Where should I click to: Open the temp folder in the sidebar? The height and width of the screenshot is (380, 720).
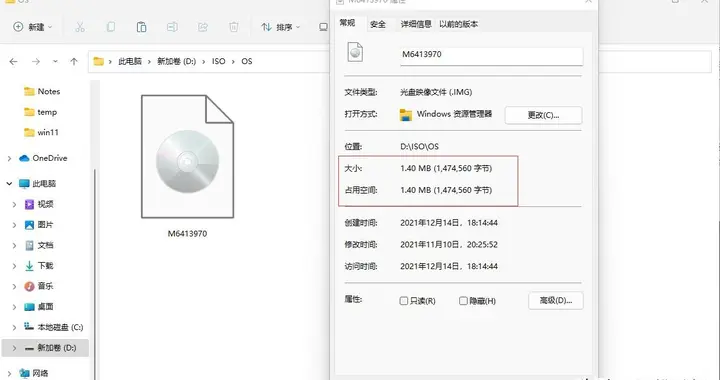pyautogui.click(x=40, y=112)
